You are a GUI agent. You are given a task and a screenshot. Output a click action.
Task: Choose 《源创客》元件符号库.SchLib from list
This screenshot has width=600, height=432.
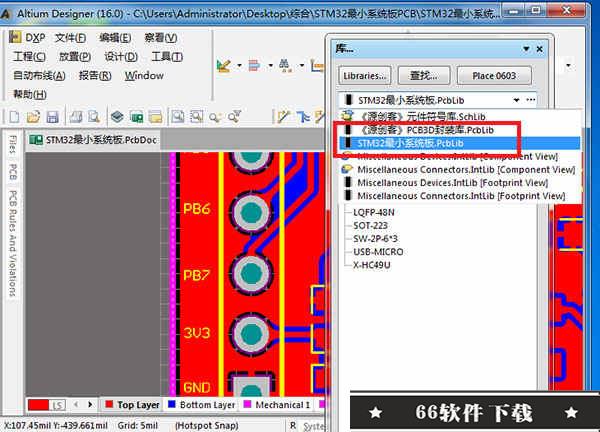460,116
